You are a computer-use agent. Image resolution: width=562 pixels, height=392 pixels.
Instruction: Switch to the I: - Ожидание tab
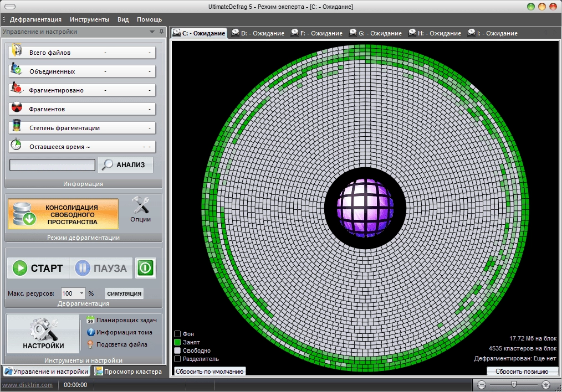click(x=493, y=33)
